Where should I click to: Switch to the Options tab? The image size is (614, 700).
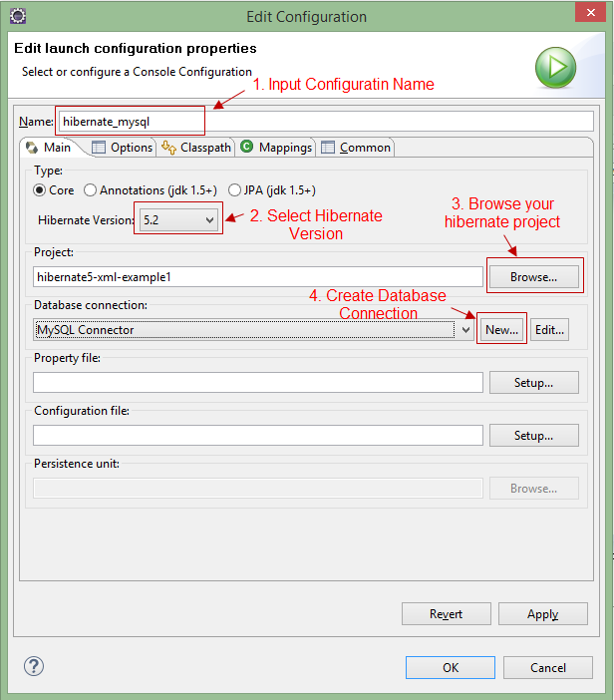123,148
